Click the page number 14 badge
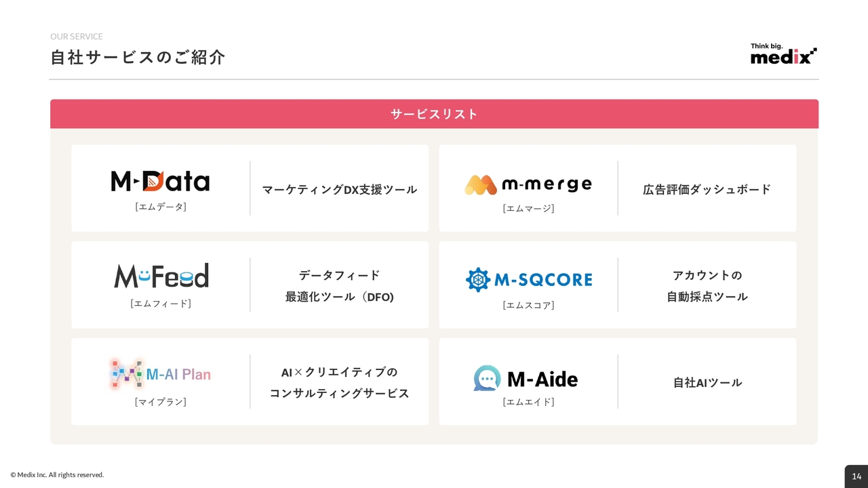 (x=856, y=476)
